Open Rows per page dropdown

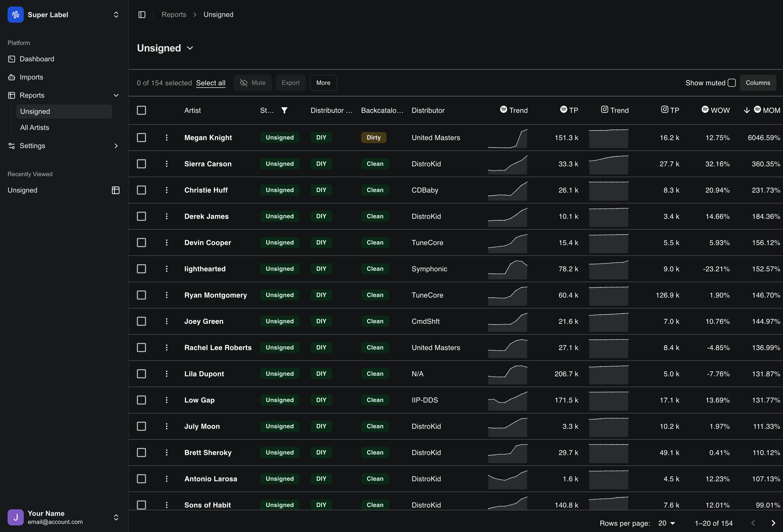tap(666, 523)
